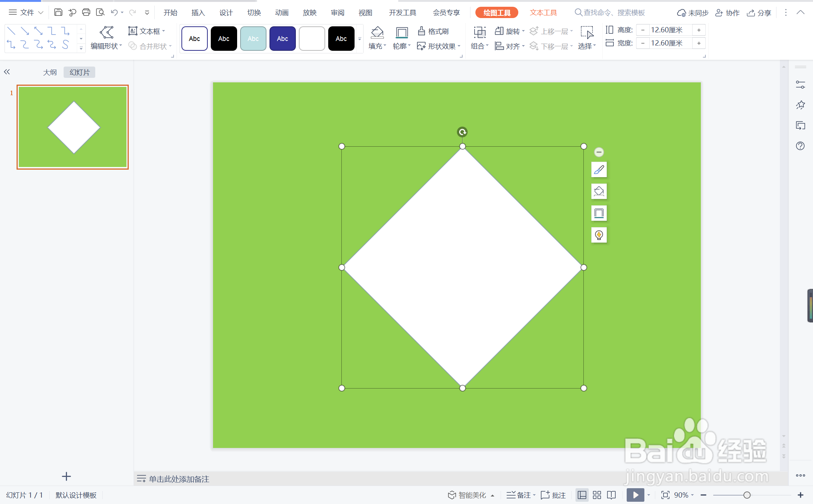Click the floating lightbulb idea icon
Viewport: 813px width, 504px height.
pyautogui.click(x=599, y=235)
